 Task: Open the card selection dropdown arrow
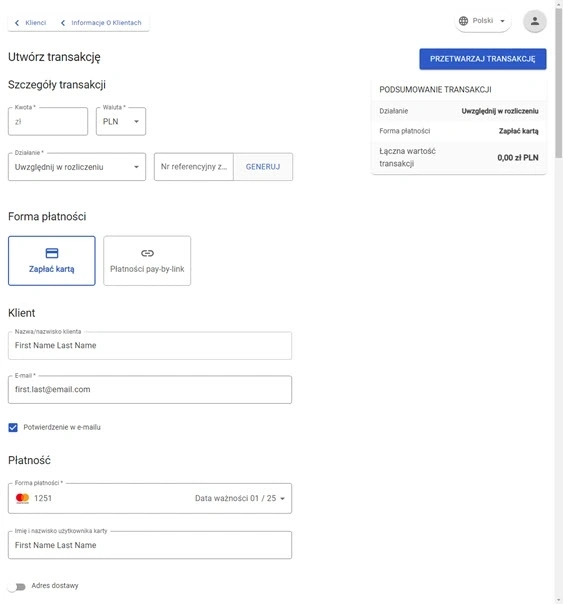[x=282, y=498]
